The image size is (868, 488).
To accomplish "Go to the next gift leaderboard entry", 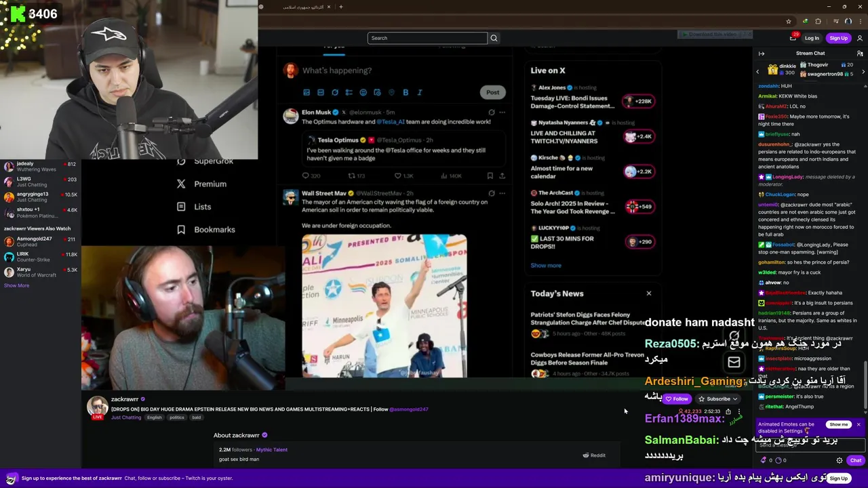I will [x=863, y=71].
